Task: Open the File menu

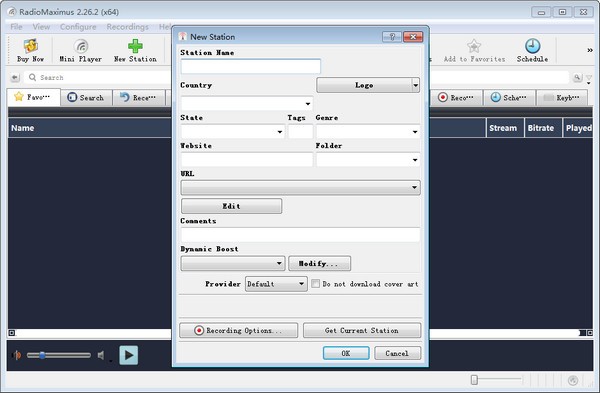Action: [16, 27]
